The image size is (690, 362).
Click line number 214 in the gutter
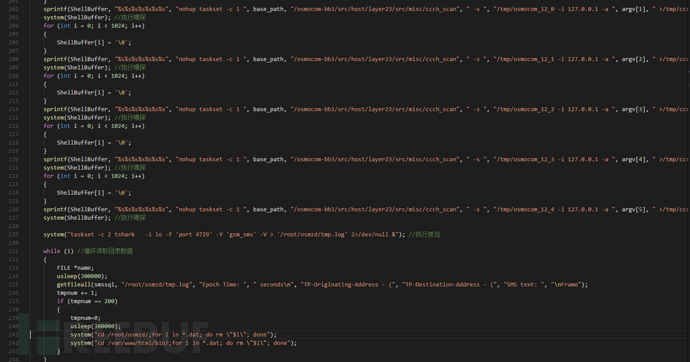(13, 109)
